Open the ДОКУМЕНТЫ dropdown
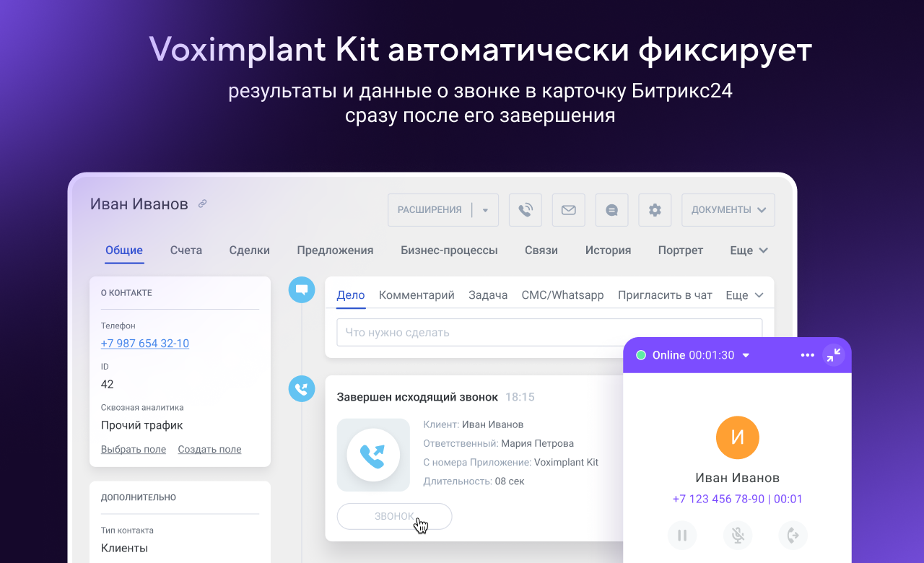 (x=728, y=209)
